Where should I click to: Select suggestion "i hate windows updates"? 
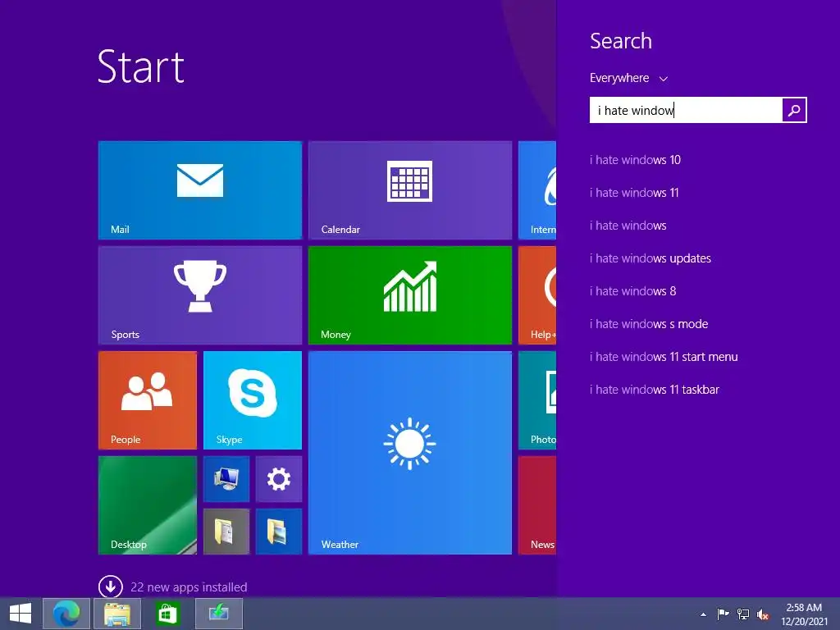tap(651, 258)
